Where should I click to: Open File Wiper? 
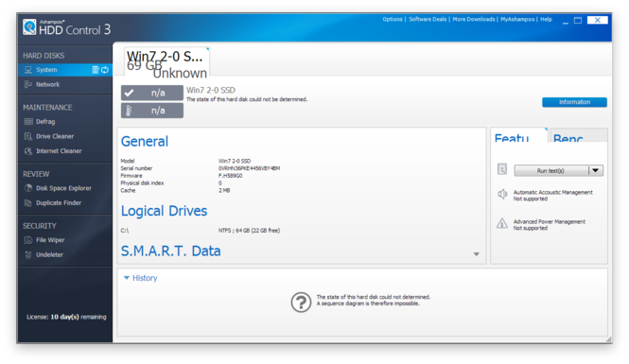pos(50,240)
